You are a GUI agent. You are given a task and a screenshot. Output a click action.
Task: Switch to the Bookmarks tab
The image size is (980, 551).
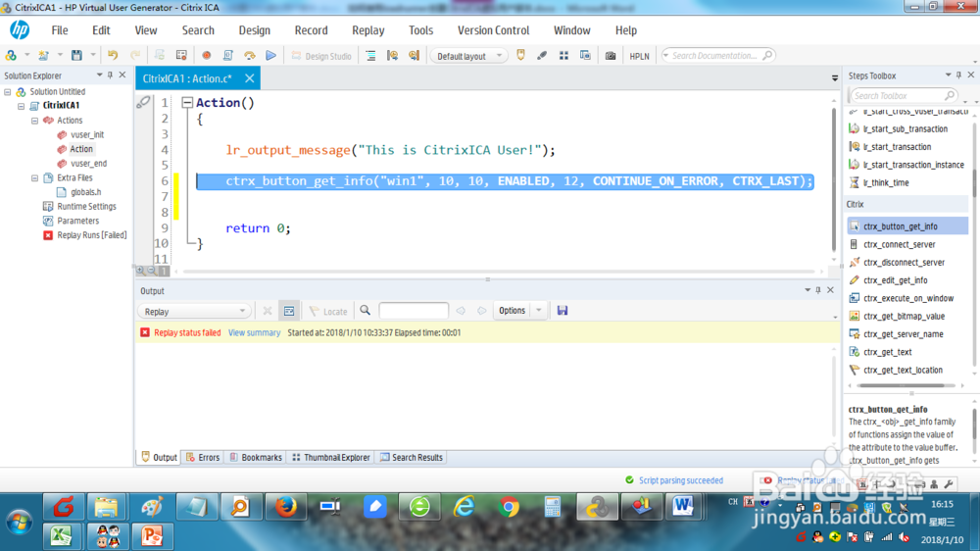click(256, 457)
